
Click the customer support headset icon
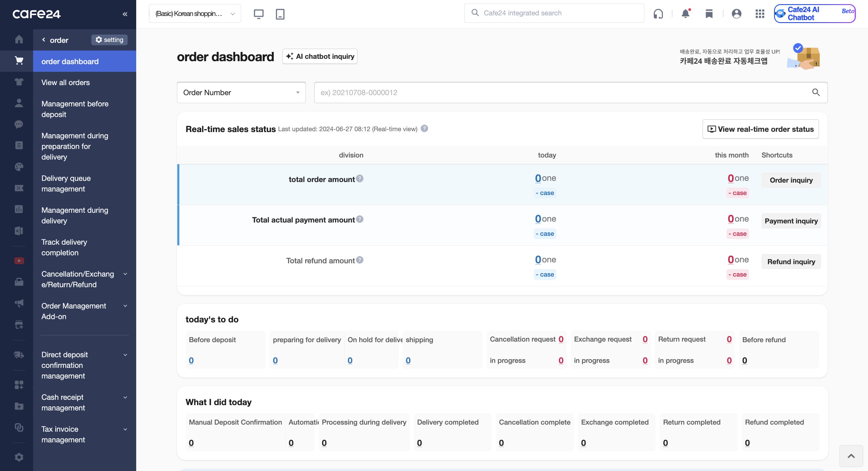658,14
